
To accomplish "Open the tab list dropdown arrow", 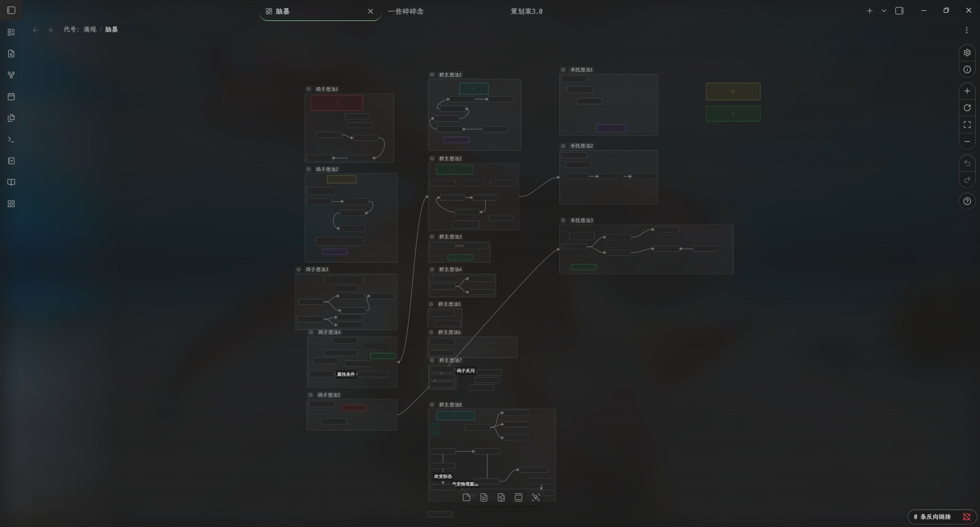I will tap(884, 11).
